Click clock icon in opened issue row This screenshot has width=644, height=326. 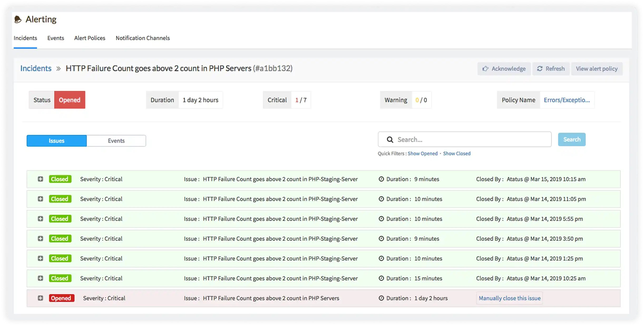381,298
